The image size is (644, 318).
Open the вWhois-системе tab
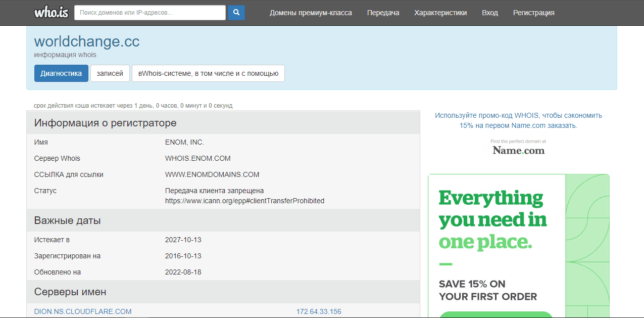click(208, 73)
